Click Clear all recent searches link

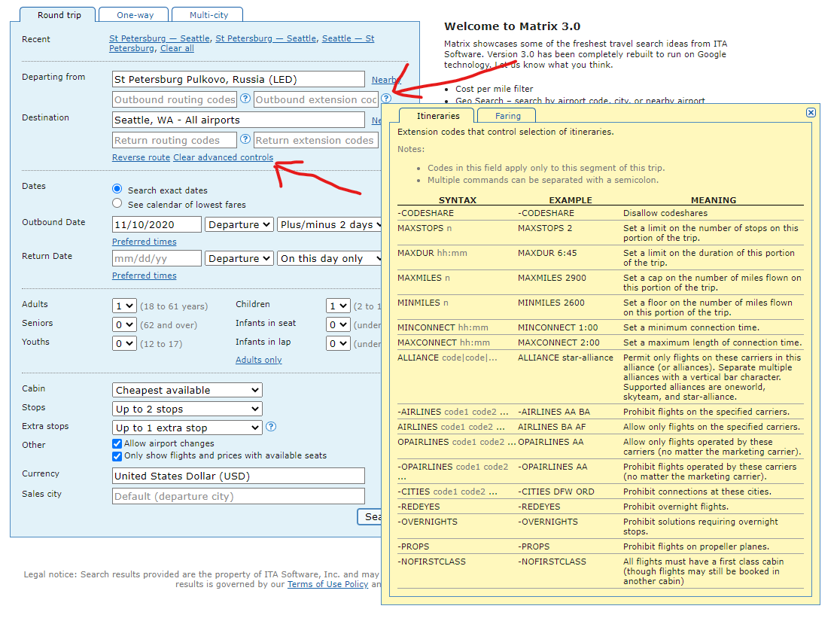coord(177,48)
